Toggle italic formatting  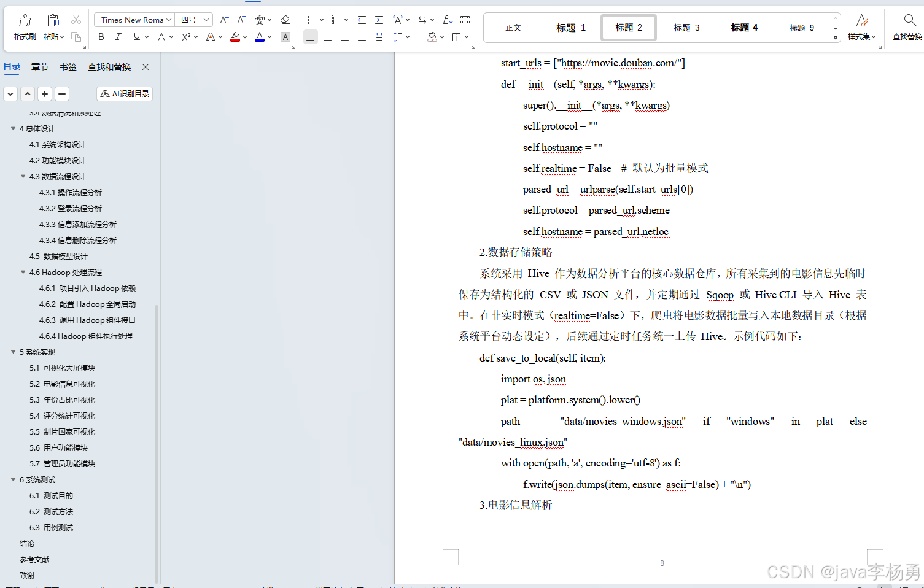tap(118, 37)
